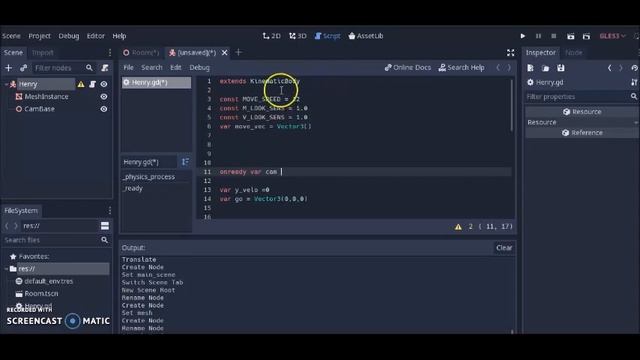This screenshot has height=360, width=640.
Task: Open the script editor Search menu
Action: 151,67
